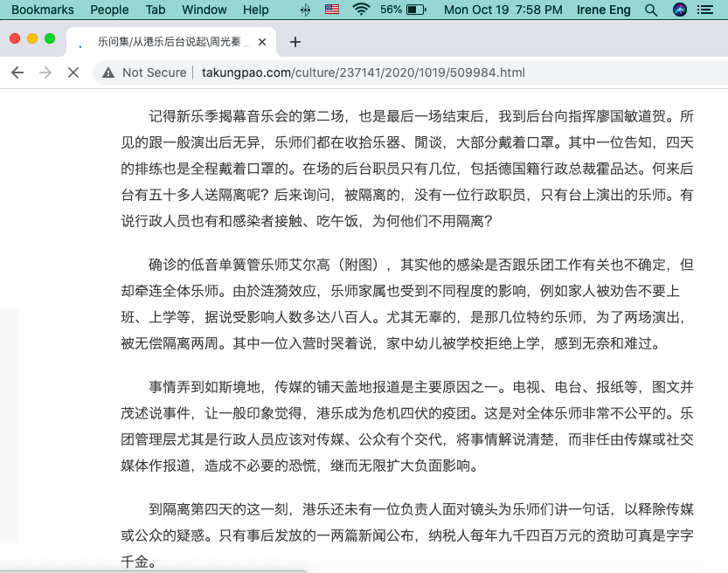Open the Window menu

click(204, 10)
